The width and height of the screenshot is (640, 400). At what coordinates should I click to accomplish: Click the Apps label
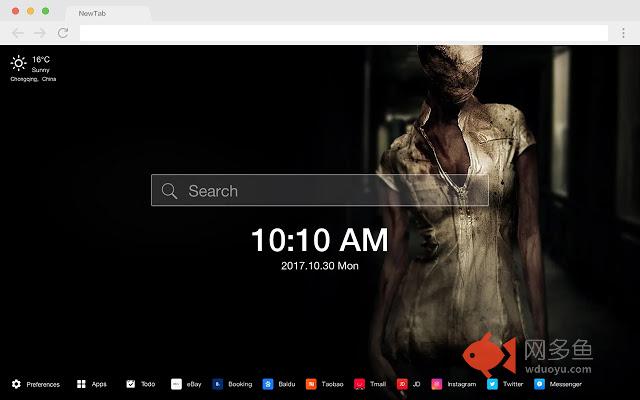[99, 384]
